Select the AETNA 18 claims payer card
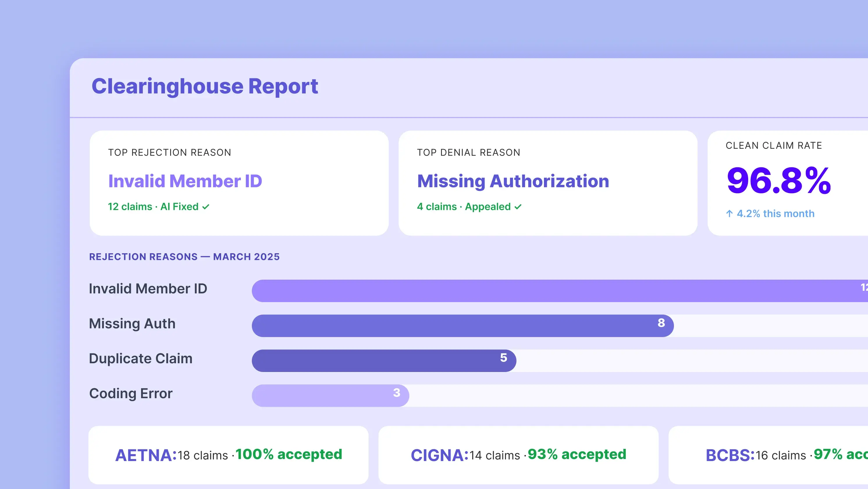This screenshot has width=868, height=489. (x=228, y=455)
